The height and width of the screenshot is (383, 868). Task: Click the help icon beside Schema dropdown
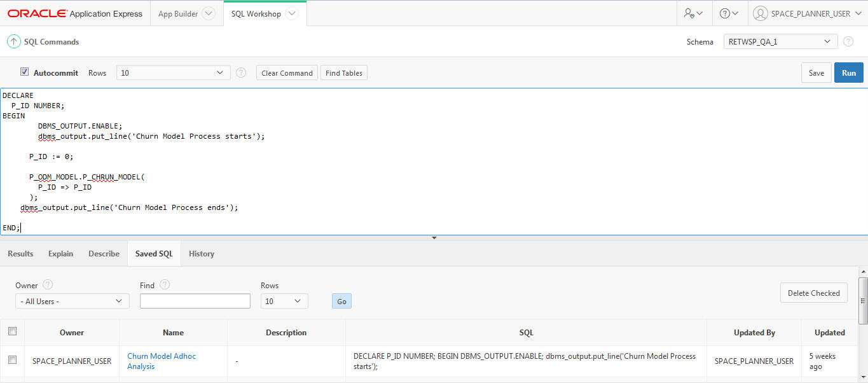pyautogui.click(x=848, y=41)
